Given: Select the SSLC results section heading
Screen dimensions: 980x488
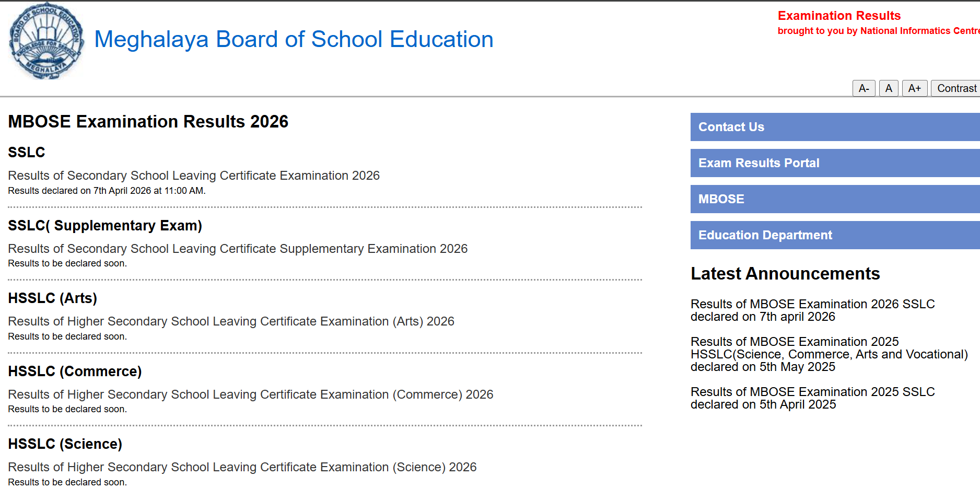Looking at the screenshot, I should pyautogui.click(x=26, y=152).
